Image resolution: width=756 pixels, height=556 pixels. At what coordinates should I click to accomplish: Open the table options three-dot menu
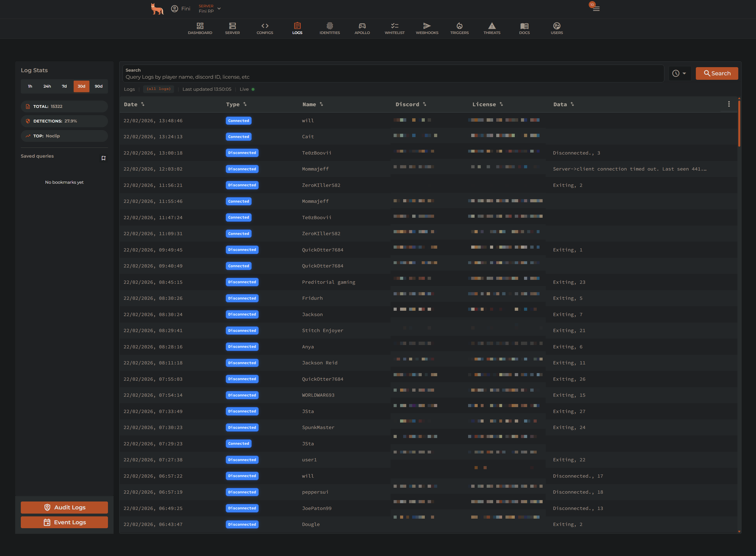(729, 104)
